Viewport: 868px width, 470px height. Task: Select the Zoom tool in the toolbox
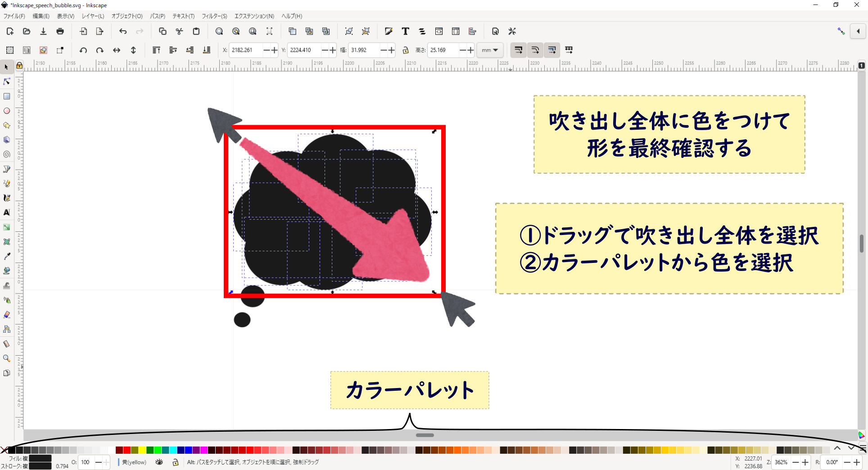coord(7,358)
